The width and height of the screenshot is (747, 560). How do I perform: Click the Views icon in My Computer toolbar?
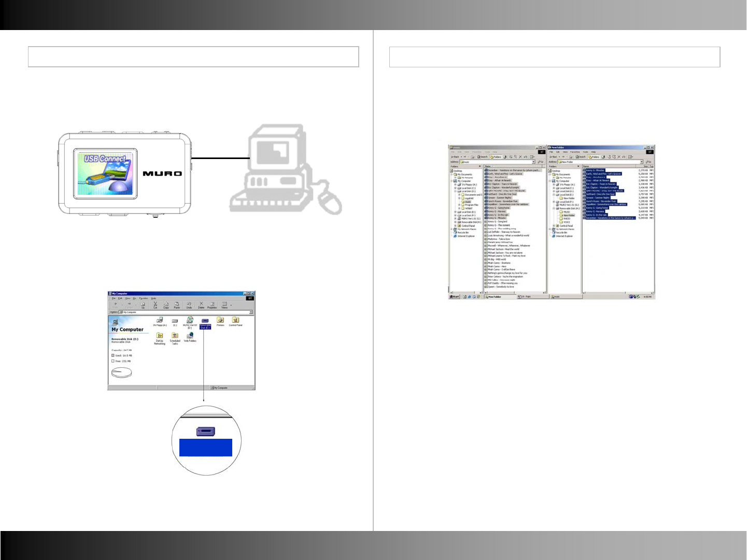[224, 305]
